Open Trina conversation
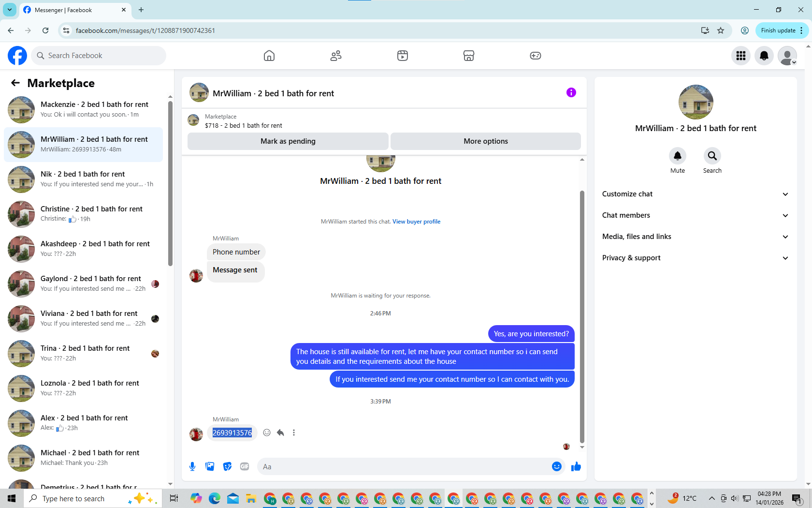 click(84, 354)
